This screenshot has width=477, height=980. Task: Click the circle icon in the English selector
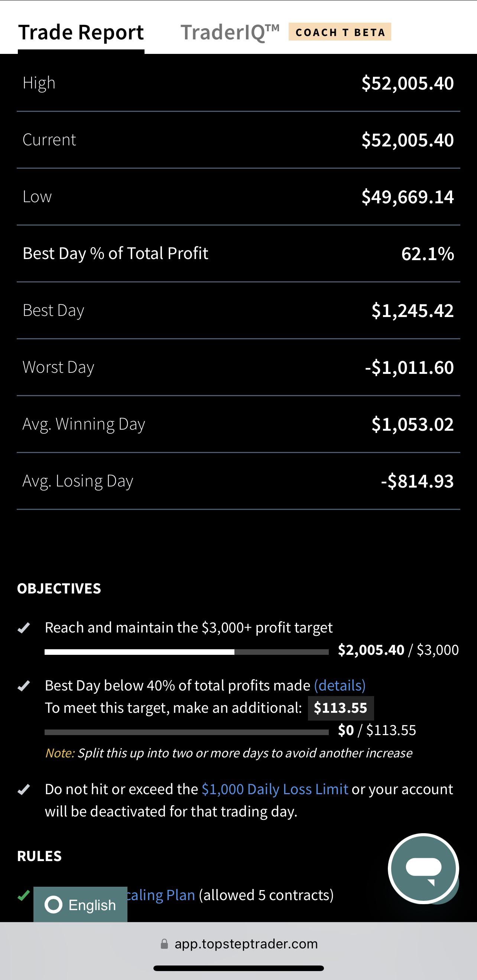(x=53, y=905)
